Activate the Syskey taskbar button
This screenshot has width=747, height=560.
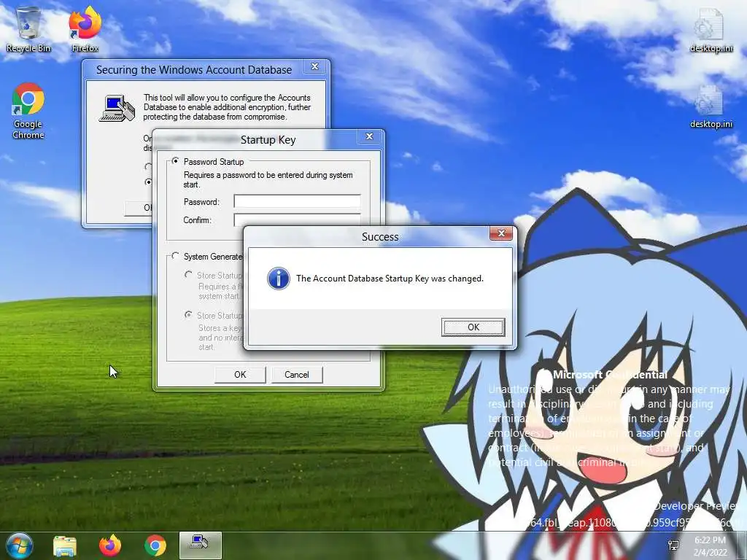point(201,545)
